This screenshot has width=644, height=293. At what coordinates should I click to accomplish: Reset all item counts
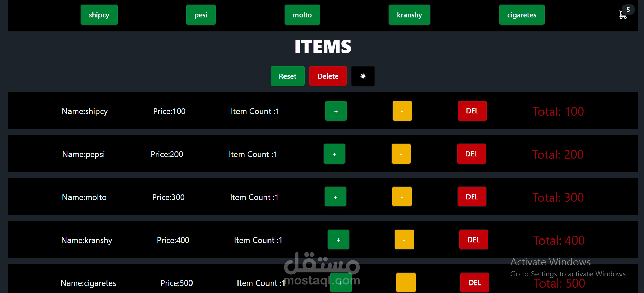click(288, 76)
